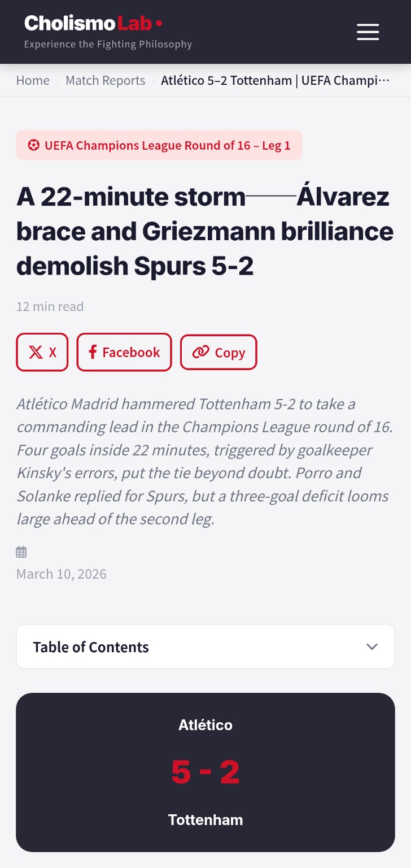Expand the truncated breadcrumb title
The width and height of the screenshot is (411, 868).
click(x=274, y=80)
